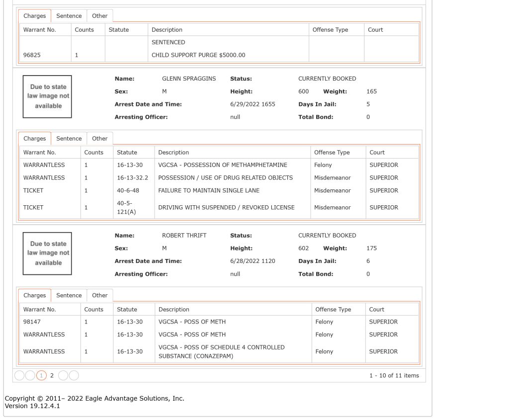Open Sentence tab for Glenn Spraggins
The image size is (509, 420).
click(x=69, y=139)
